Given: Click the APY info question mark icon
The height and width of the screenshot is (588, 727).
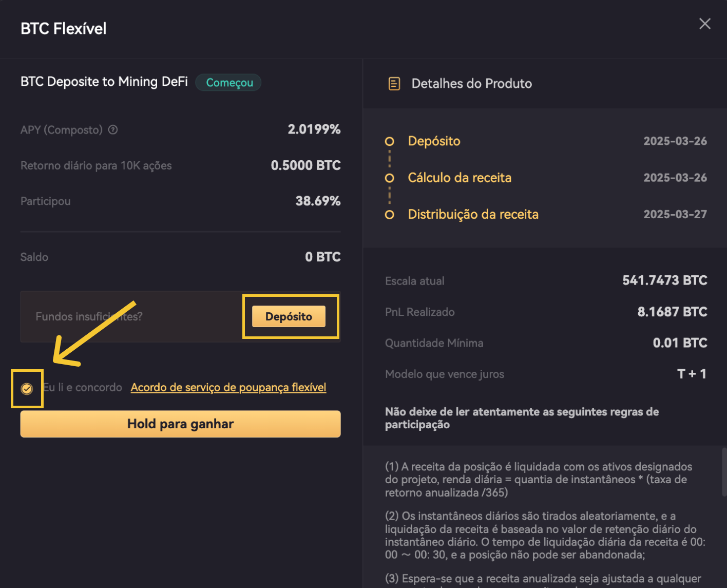Looking at the screenshot, I should tap(113, 130).
